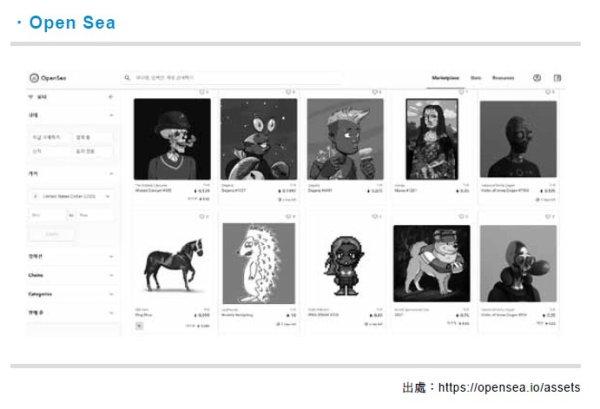Click heart icon on horse NFT card
This screenshot has height=409, width=600.
(202, 217)
